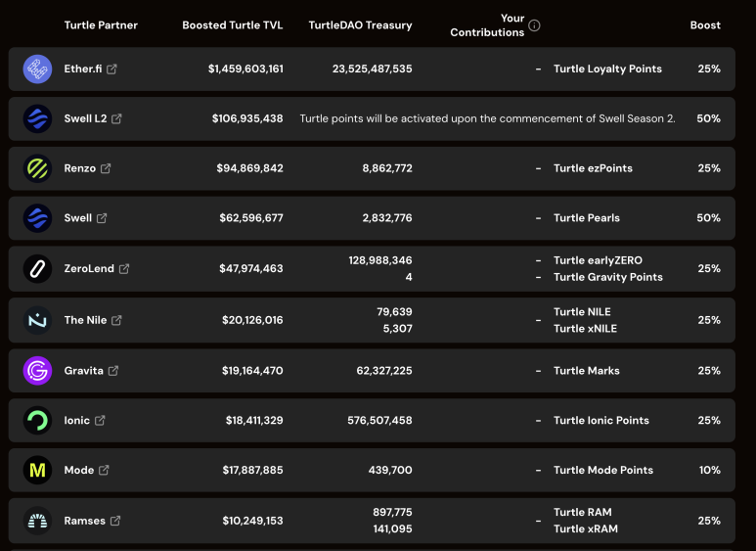Open the Gravita partner name link
756x551 pixels.
84,371
